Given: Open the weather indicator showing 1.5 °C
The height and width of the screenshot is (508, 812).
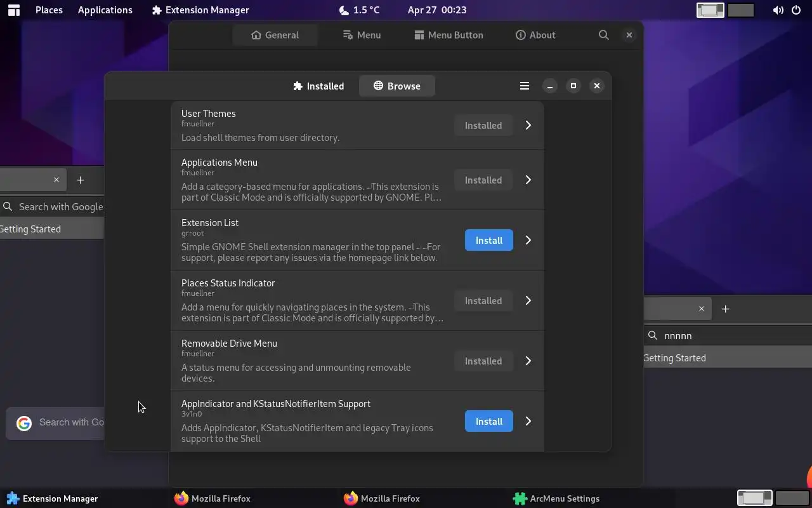Looking at the screenshot, I should (359, 10).
